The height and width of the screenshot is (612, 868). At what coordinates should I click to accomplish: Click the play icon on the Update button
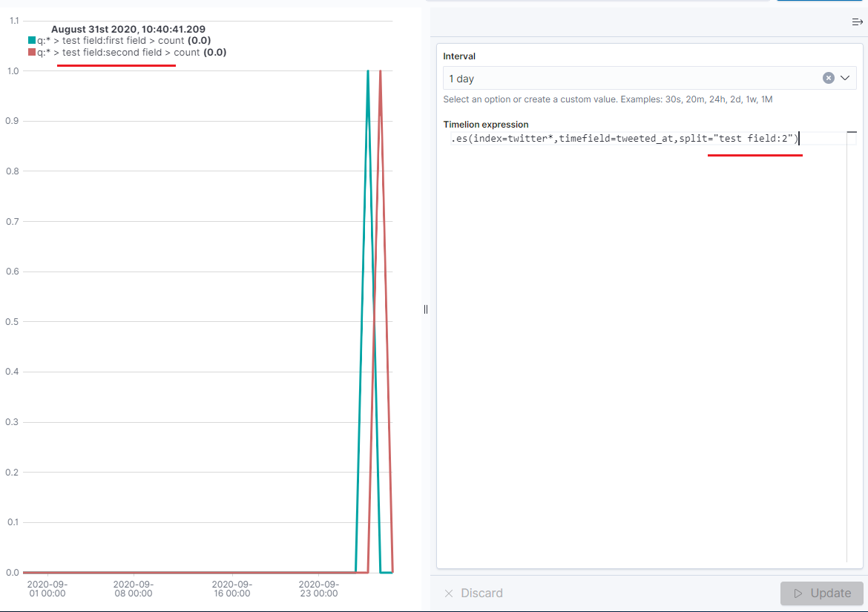pos(798,593)
